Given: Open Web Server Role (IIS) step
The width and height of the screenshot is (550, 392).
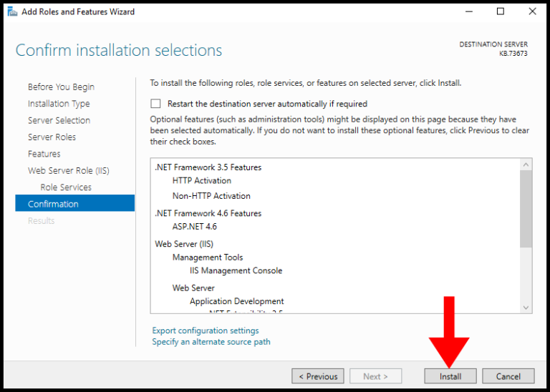Looking at the screenshot, I should (x=68, y=170).
